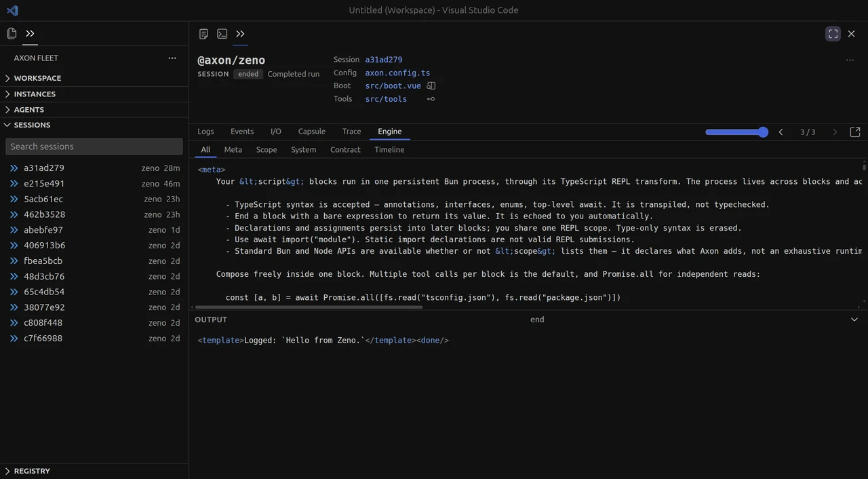
Task: Click the session icon next to c7f66988
Action: (14, 339)
